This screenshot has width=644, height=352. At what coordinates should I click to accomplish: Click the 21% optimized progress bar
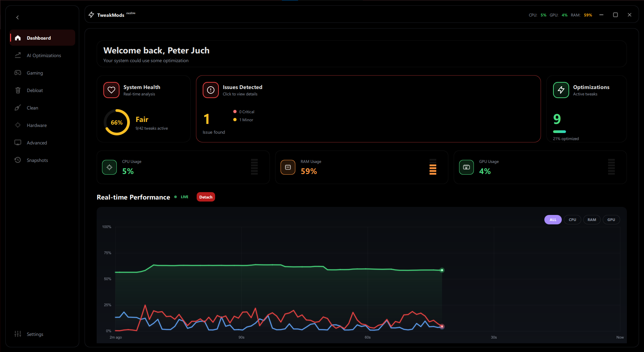[x=559, y=131]
